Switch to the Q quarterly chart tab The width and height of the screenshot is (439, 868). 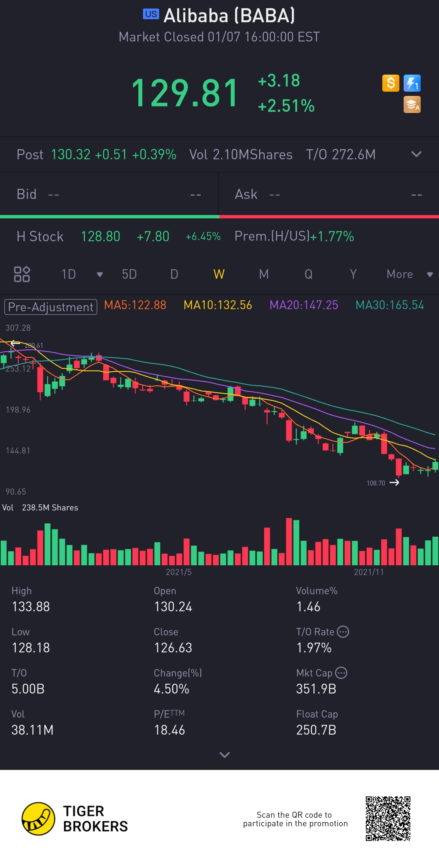click(308, 274)
